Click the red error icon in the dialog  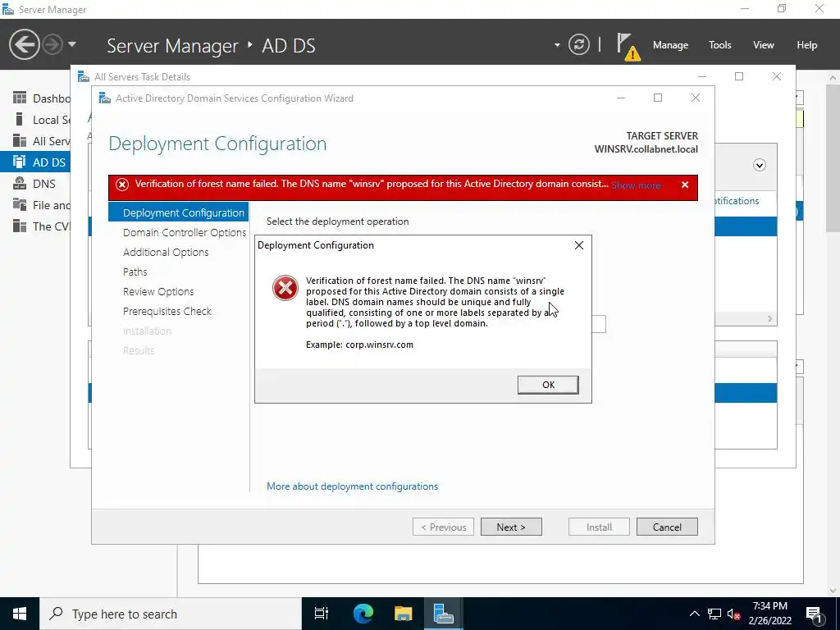285,288
